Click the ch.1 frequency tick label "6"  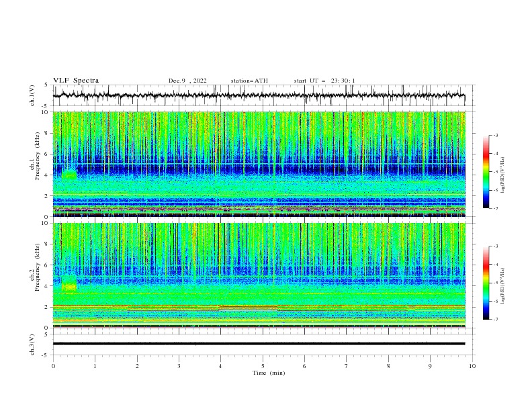46,154
